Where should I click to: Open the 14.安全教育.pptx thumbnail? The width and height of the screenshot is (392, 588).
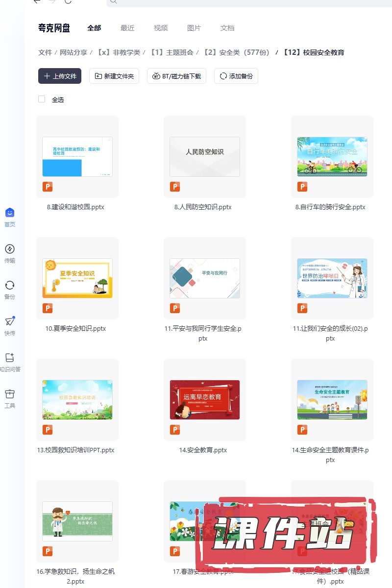pyautogui.click(x=205, y=400)
